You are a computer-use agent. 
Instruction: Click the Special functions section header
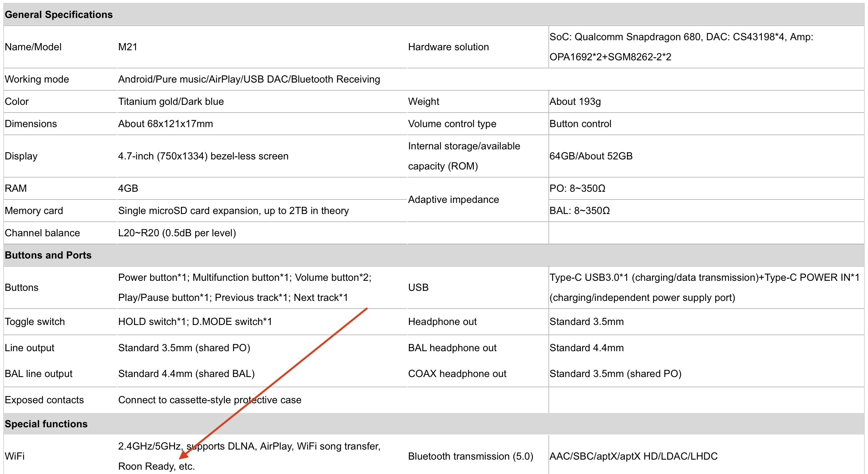(46, 424)
